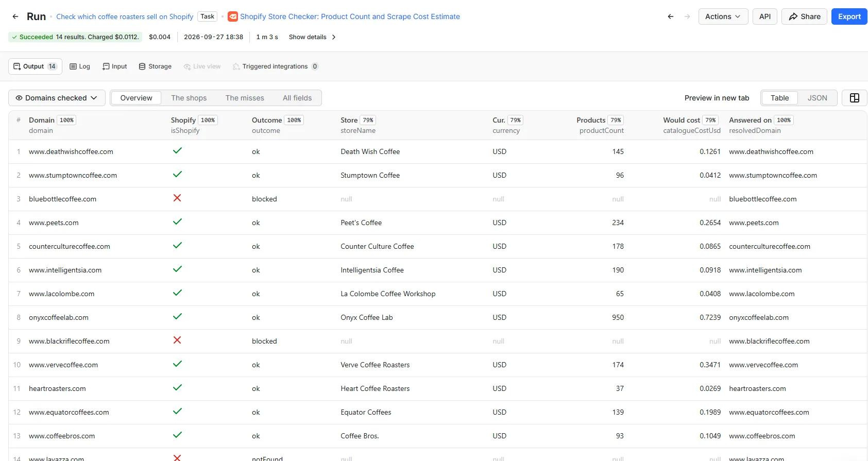Click the API button
868x461 pixels.
click(x=765, y=16)
